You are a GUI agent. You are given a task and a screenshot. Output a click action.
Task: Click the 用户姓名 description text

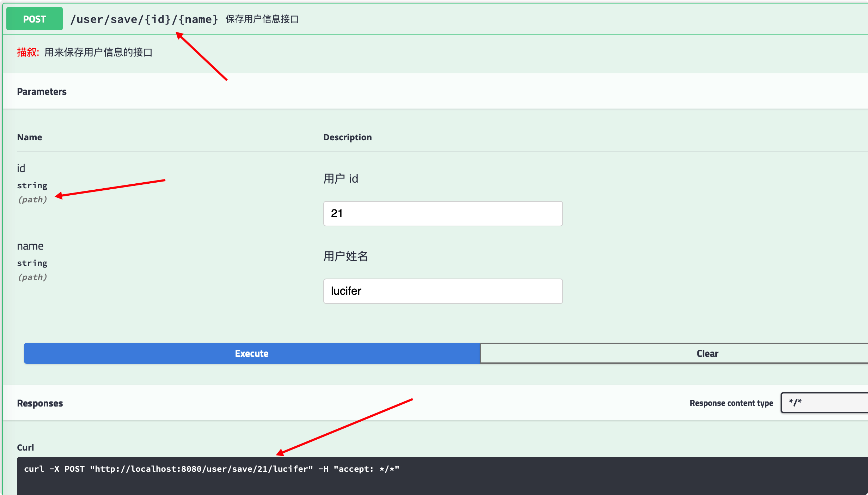pos(346,256)
